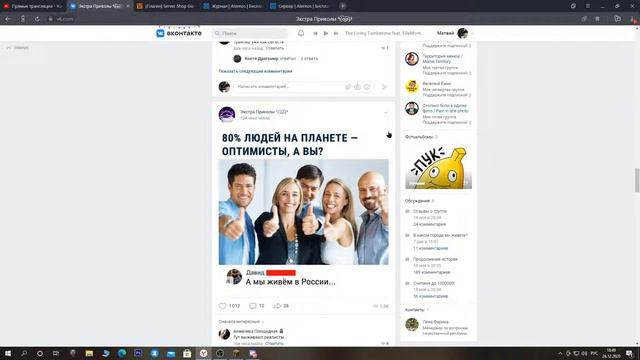Image resolution: width=640 pixels, height=360 pixels.
Task: Open Photoshop from the taskbar
Action: (138, 353)
